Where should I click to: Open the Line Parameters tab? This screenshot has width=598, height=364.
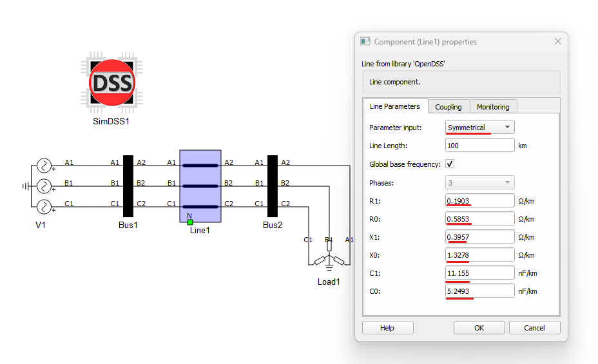(395, 106)
